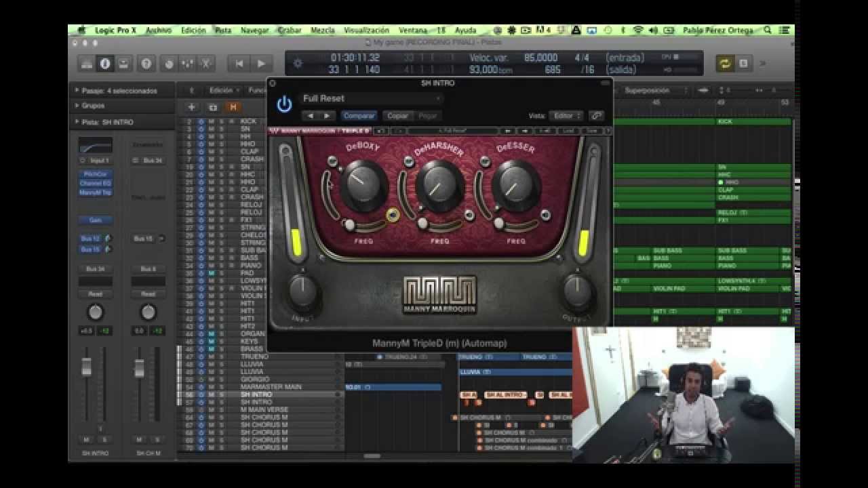Open the Apple menu
The image size is (868, 488).
coord(82,30)
